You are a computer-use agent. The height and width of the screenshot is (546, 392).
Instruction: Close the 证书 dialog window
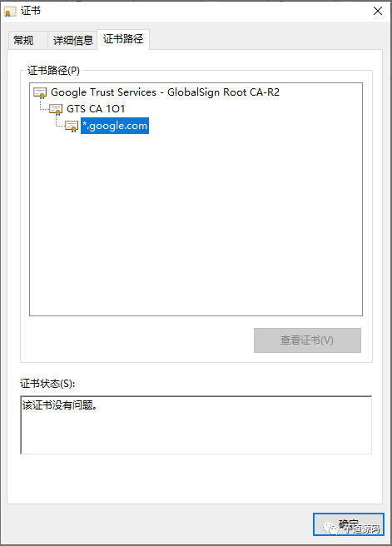coord(378,11)
